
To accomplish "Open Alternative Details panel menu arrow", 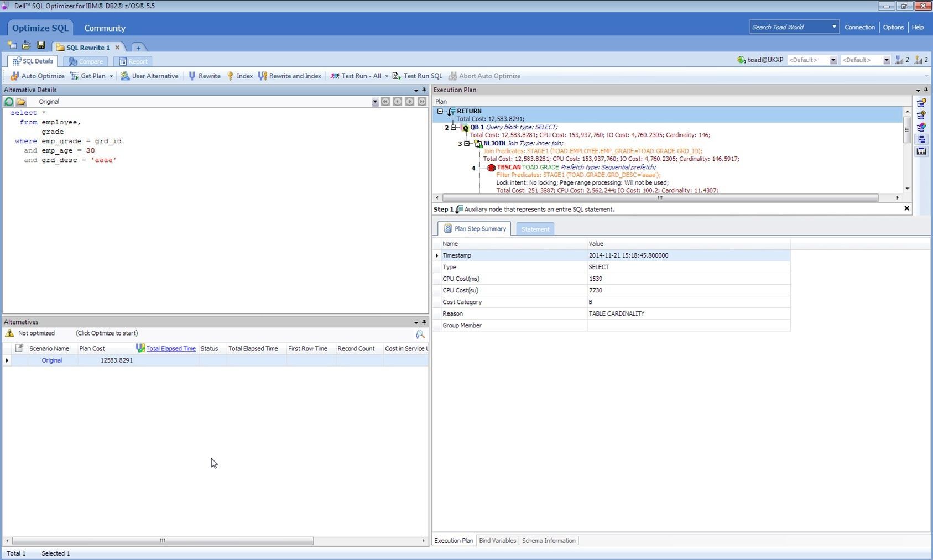I will 416,90.
